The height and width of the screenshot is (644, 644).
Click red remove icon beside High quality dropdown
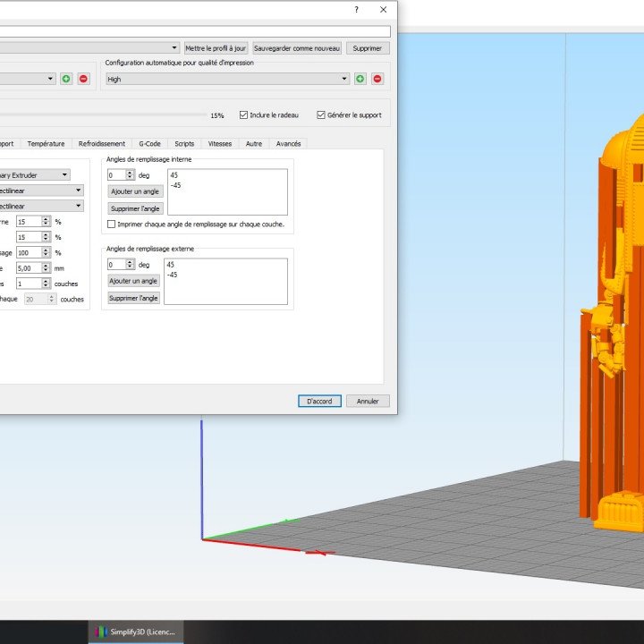tap(377, 79)
